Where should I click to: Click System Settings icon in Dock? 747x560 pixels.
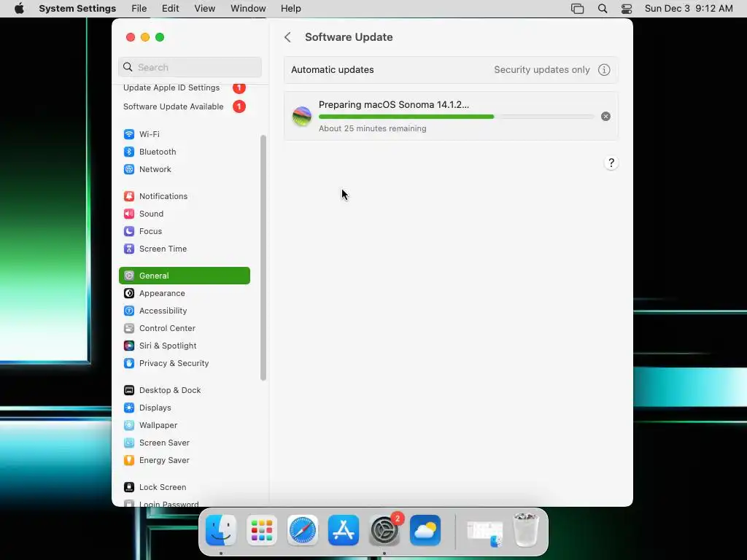(x=384, y=530)
